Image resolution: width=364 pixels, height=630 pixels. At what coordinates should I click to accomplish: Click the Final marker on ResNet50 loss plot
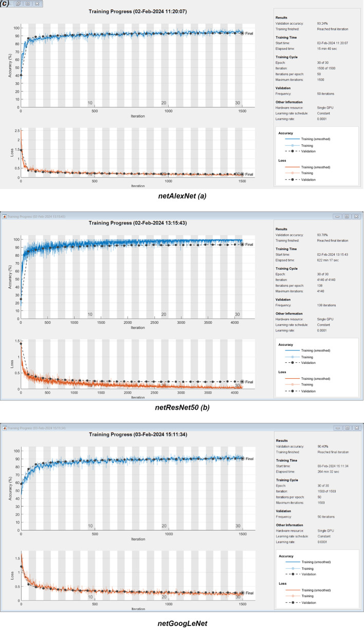point(242,381)
